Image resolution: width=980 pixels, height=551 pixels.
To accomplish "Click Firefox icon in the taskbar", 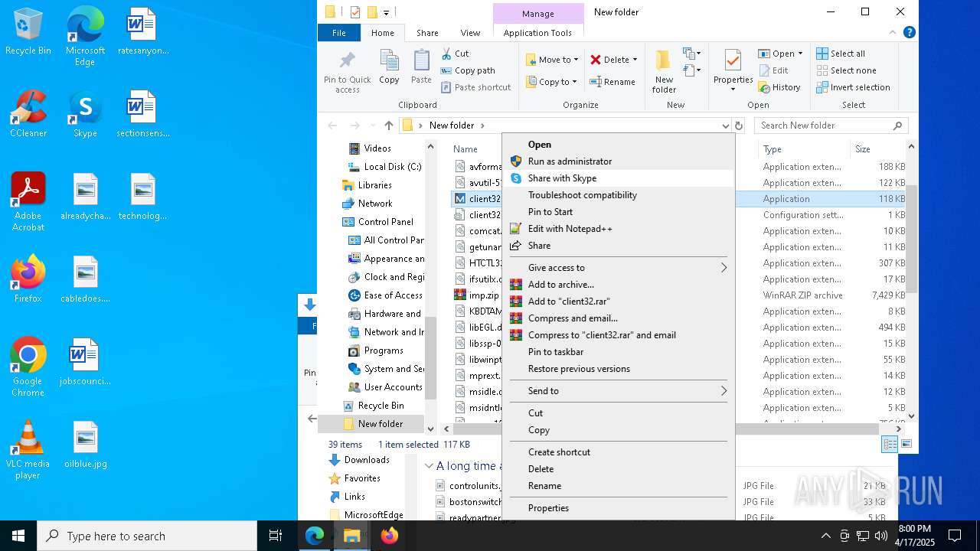I will coord(389,536).
